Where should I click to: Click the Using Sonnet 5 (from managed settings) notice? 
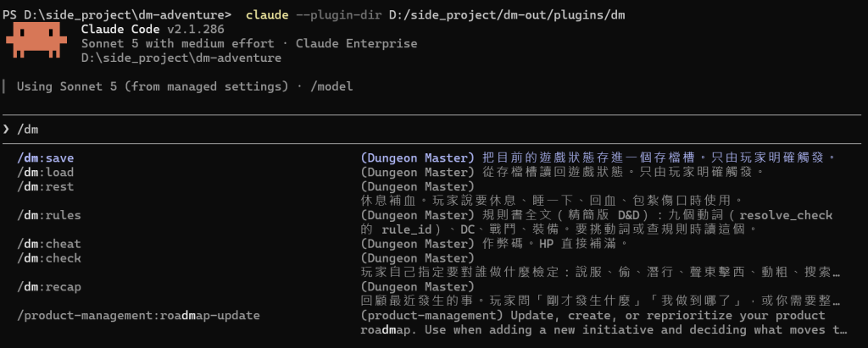click(153, 86)
